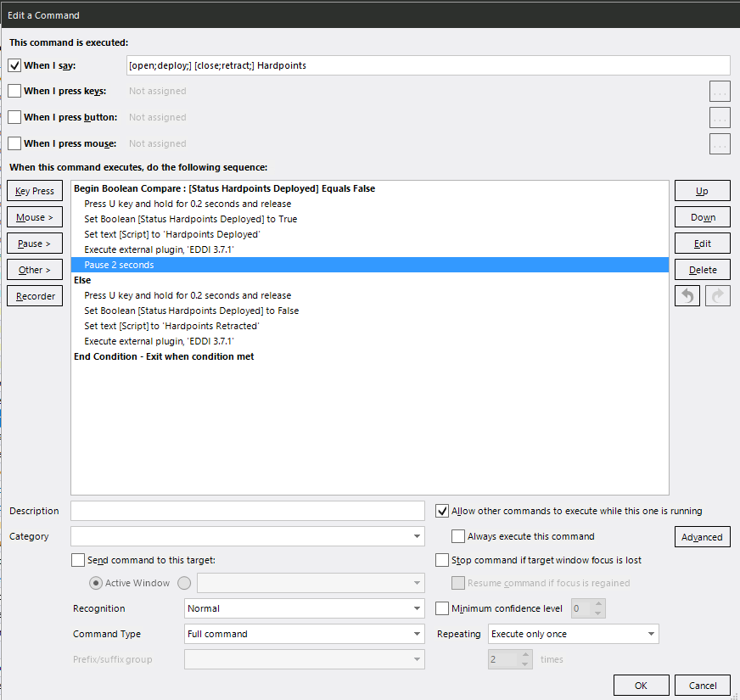This screenshot has height=700, width=740.
Task: Select the 'Else' line in sequence
Action: click(x=370, y=280)
